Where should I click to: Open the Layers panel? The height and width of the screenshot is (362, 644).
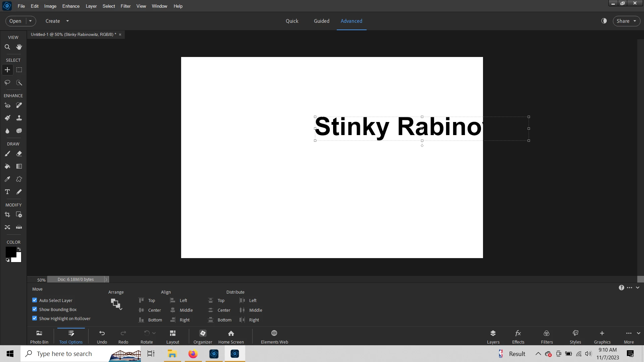[493, 336]
